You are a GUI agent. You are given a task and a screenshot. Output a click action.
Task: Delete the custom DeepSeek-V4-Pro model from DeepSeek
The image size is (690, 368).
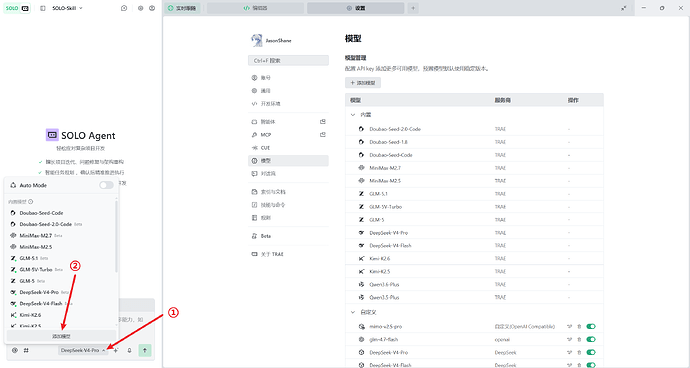[x=579, y=353]
